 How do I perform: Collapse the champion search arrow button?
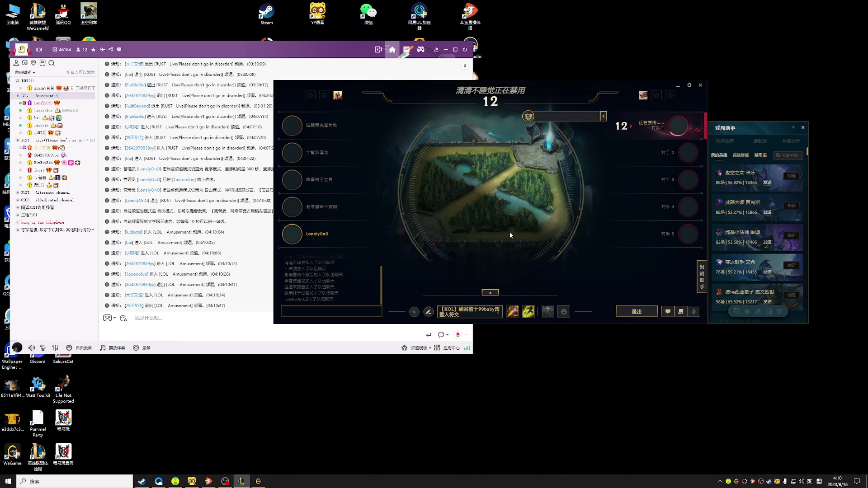(x=604, y=117)
